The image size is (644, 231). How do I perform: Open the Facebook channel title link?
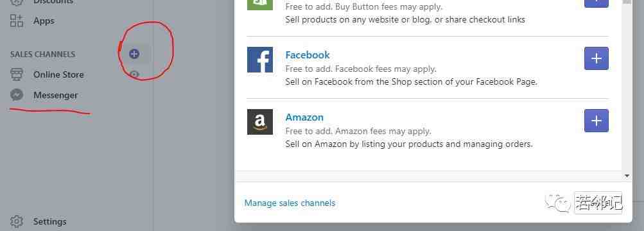tap(308, 55)
